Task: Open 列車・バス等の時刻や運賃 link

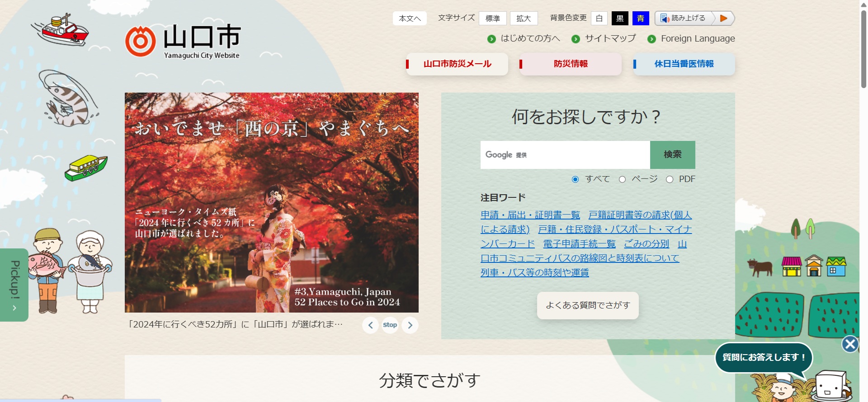Action: (x=535, y=273)
